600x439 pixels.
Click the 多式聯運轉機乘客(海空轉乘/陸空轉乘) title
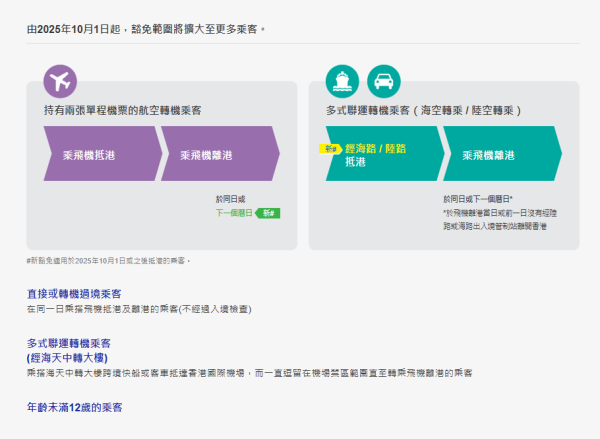[x=423, y=111]
